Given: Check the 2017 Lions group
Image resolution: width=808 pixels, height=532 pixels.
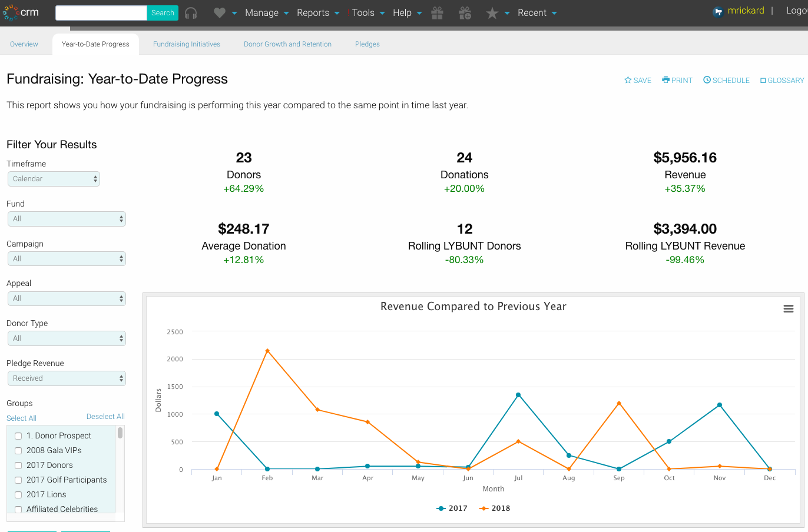Looking at the screenshot, I should (18, 494).
